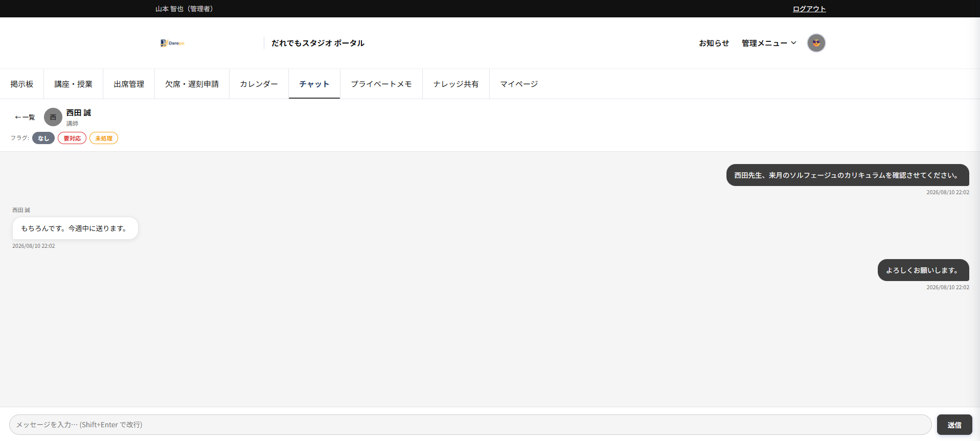Select the カレンダー tab
Image resolution: width=980 pixels, height=441 pixels.
click(259, 84)
